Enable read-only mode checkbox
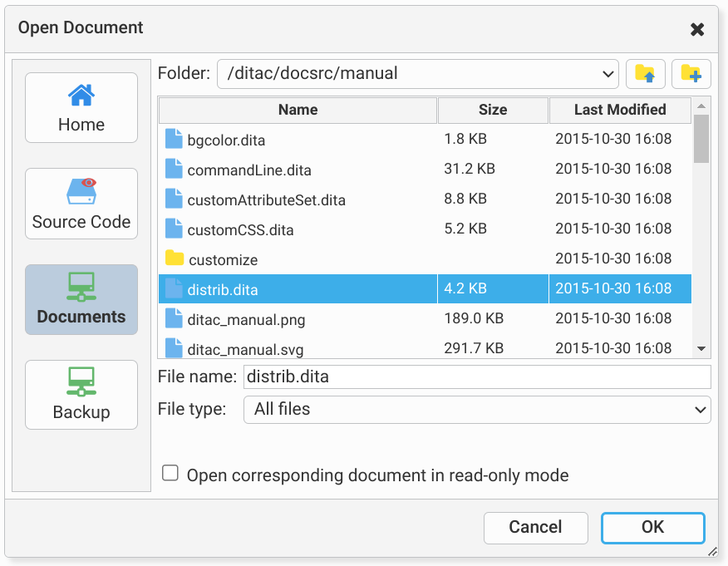 click(x=170, y=473)
